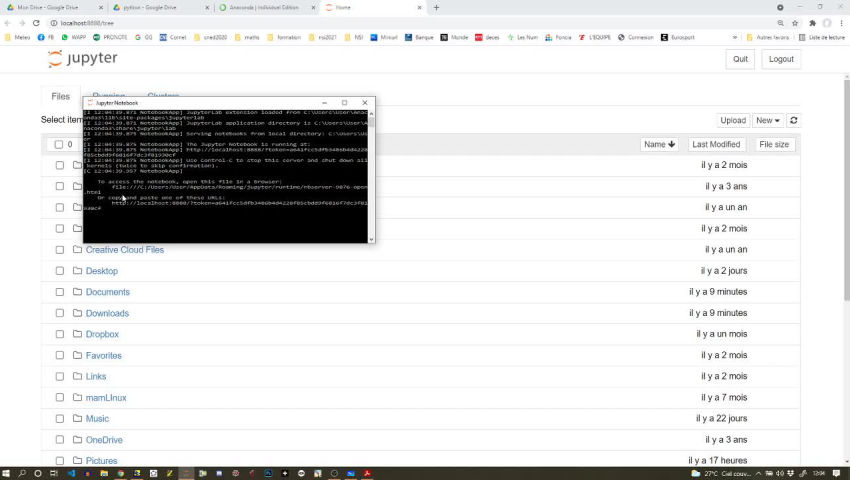Screen dimensions: 850x480
Task: Open the New dropdown menu
Action: point(767,120)
